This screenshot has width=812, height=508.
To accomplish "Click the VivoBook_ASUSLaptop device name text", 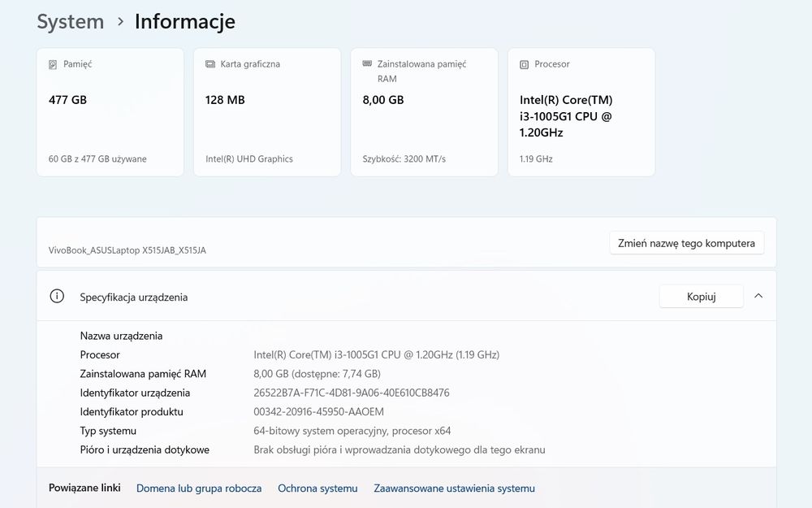I will click(127, 250).
